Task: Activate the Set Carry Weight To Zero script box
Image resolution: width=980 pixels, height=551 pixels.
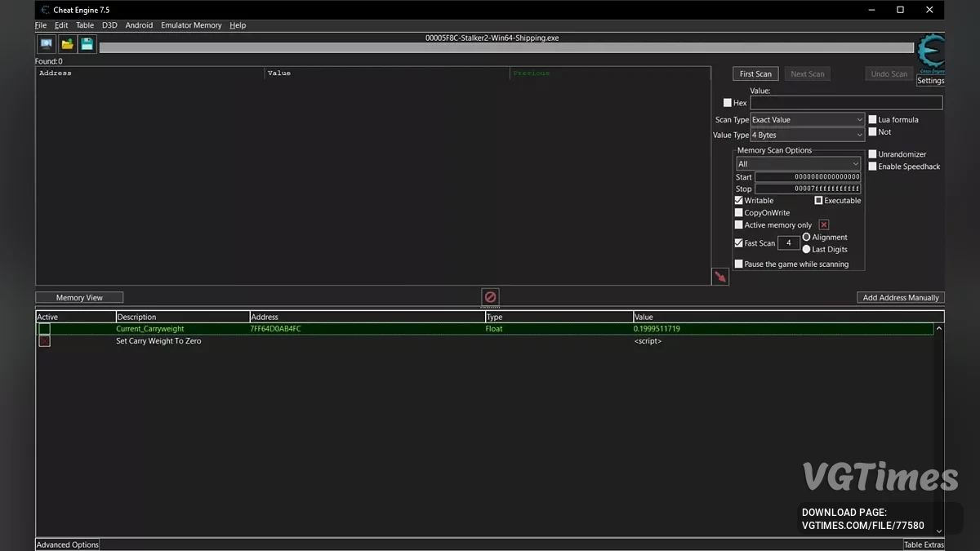Action: 44,341
